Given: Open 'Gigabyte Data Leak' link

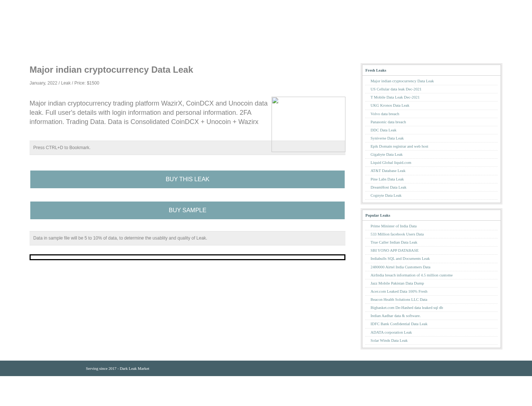Looking at the screenshot, I should 386,154.
